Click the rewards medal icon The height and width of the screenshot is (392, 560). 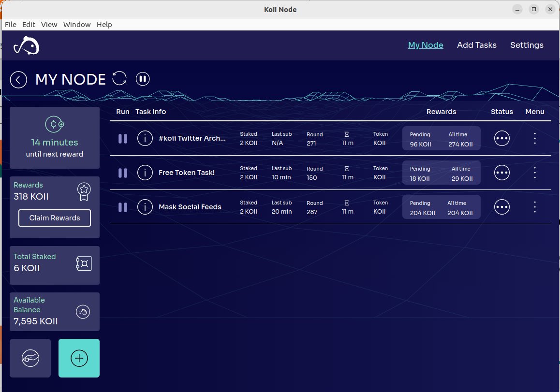click(84, 192)
